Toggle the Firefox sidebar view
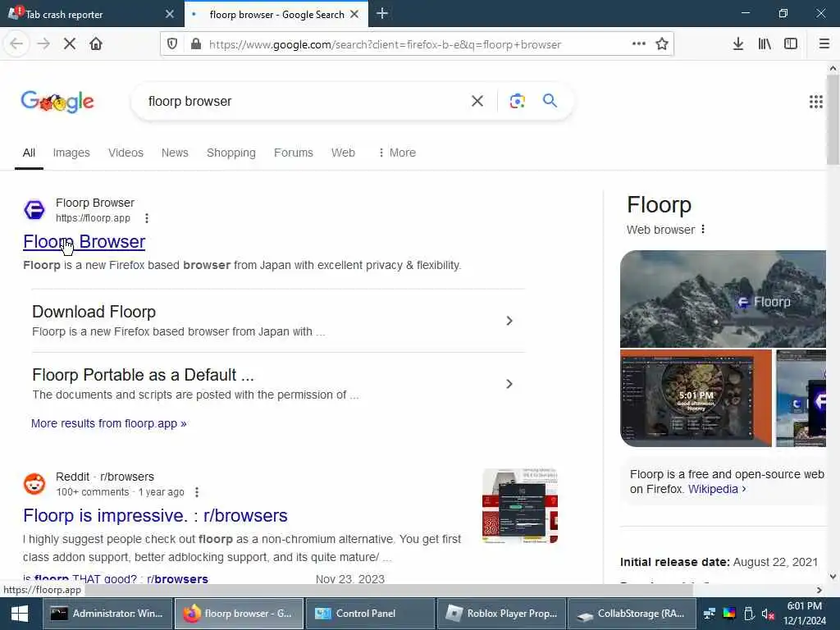The width and height of the screenshot is (840, 630). pos(791,44)
